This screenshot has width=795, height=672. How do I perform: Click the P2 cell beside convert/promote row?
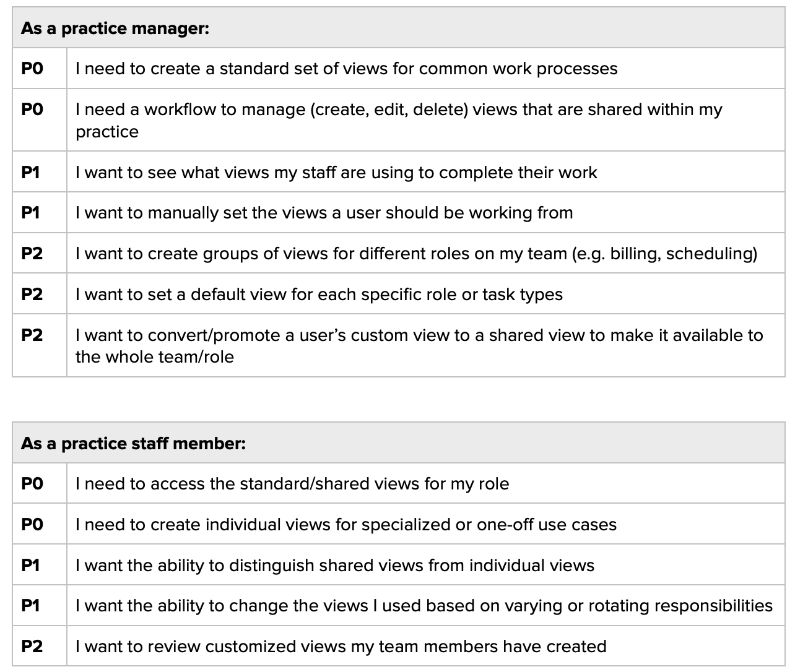(x=32, y=335)
